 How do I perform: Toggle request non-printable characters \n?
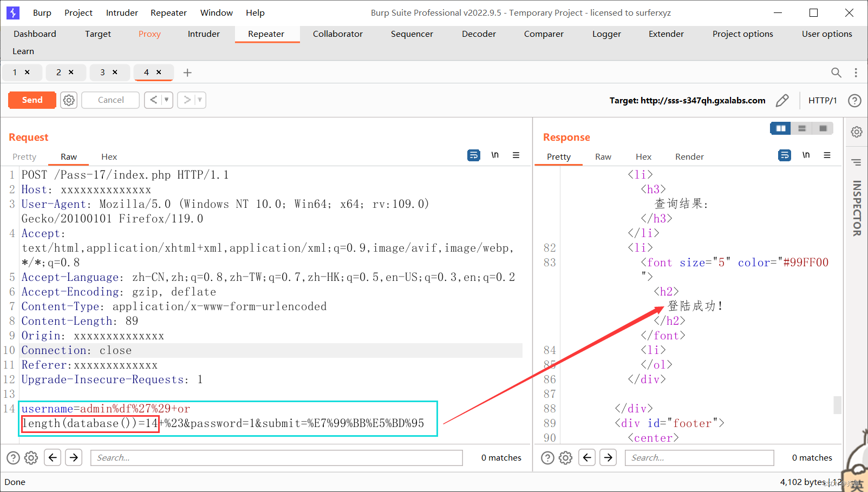(x=495, y=155)
